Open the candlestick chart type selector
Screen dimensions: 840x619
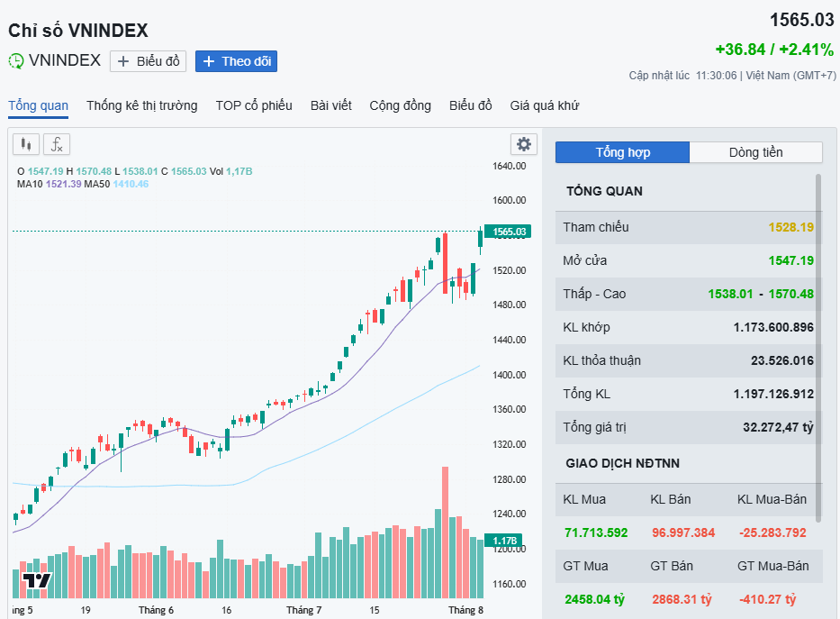[x=26, y=144]
